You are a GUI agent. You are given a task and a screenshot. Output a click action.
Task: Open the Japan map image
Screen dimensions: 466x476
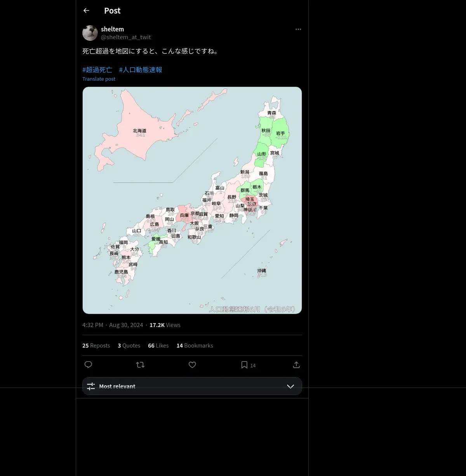pyautogui.click(x=192, y=200)
